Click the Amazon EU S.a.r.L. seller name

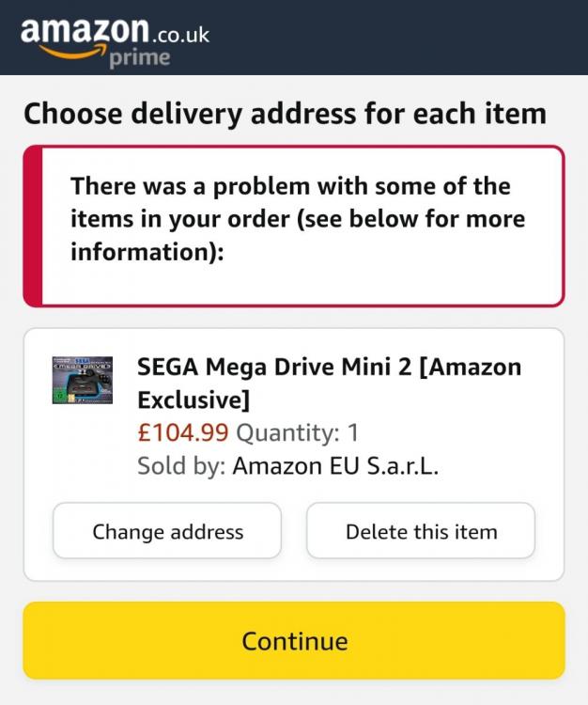point(335,466)
